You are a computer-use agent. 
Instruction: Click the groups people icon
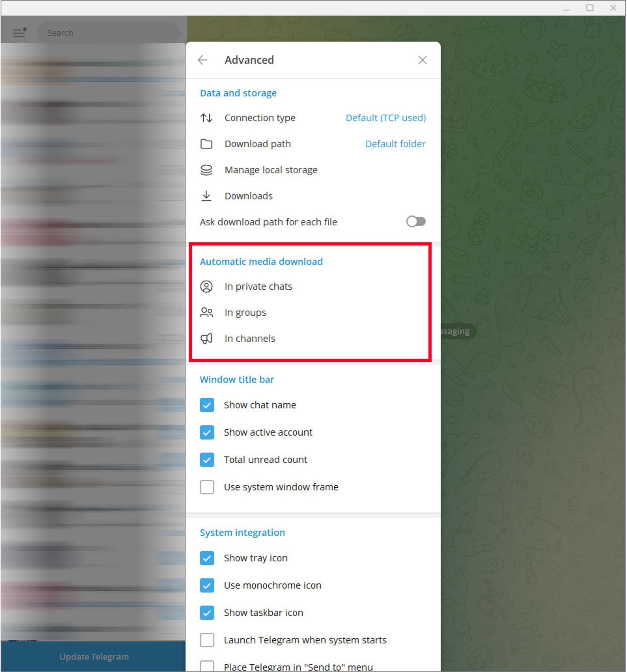207,312
